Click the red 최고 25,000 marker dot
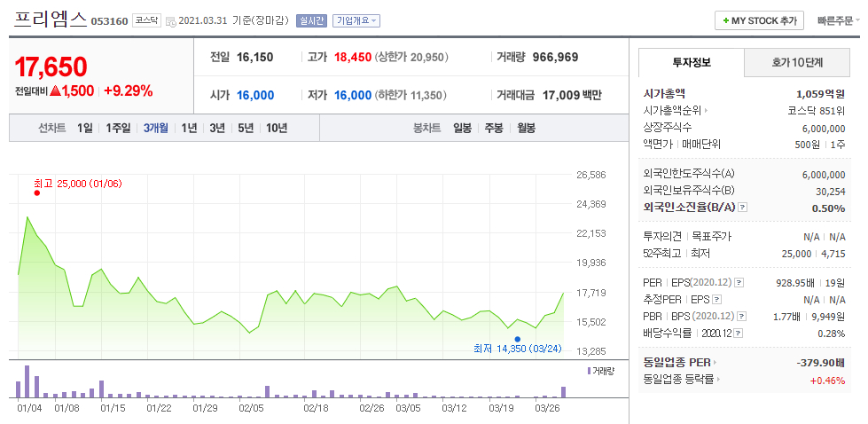Screen dimensions: 868x424 pyautogui.click(x=36, y=192)
